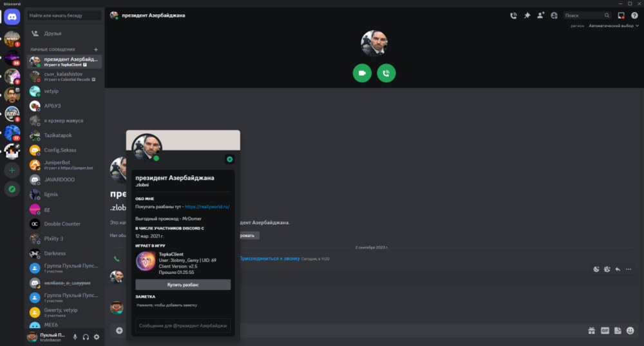Screen dimensions: 644x346
Task: Open DM with JAVARDOOO
Action: 64,180
